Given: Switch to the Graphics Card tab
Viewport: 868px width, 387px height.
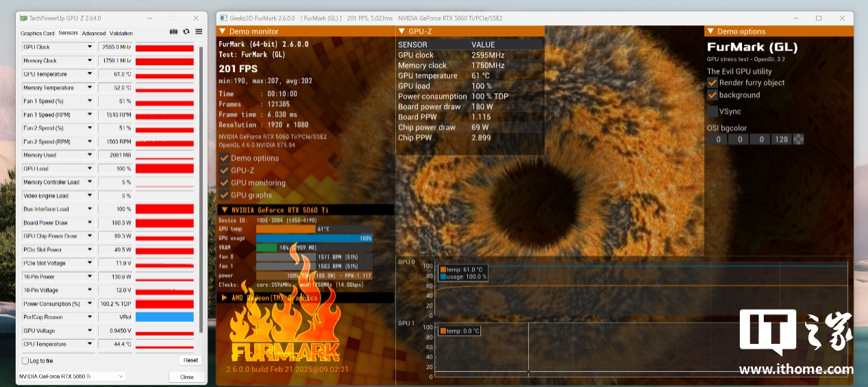Looking at the screenshot, I should click(x=37, y=33).
